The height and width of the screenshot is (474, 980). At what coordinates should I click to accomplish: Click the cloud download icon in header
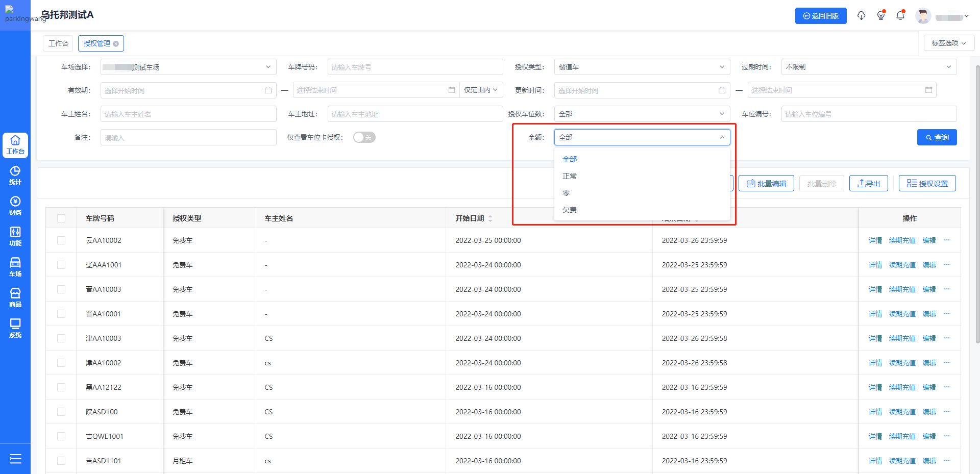pos(861,16)
